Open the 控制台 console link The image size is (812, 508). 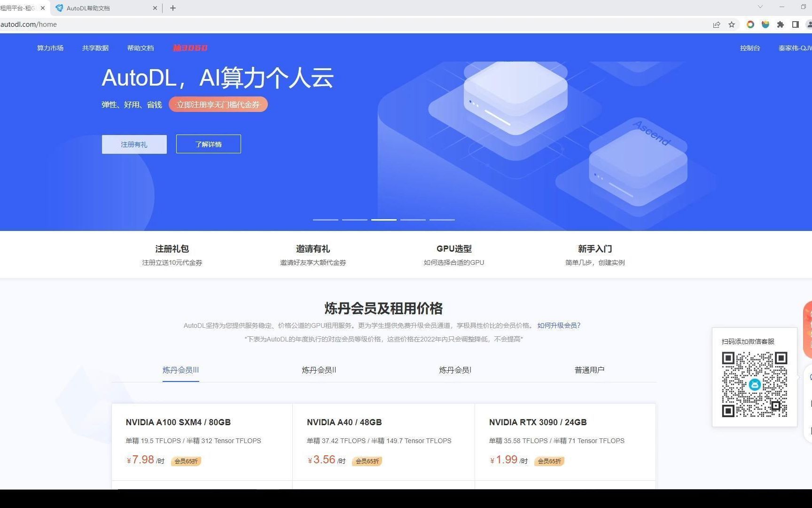750,48
